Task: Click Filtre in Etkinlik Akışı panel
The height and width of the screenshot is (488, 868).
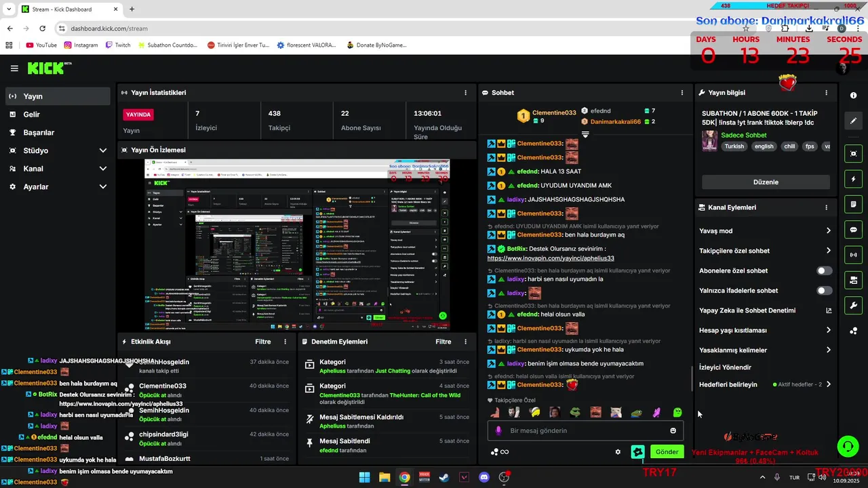Action: tap(263, 342)
